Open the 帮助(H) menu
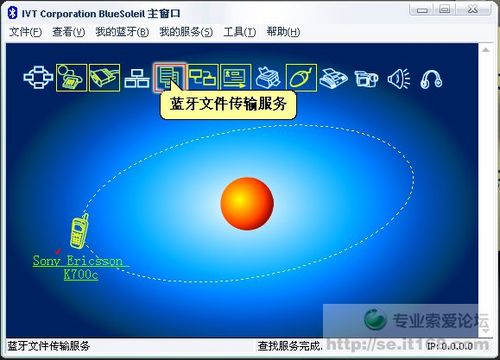The height and width of the screenshot is (360, 500). 283,32
